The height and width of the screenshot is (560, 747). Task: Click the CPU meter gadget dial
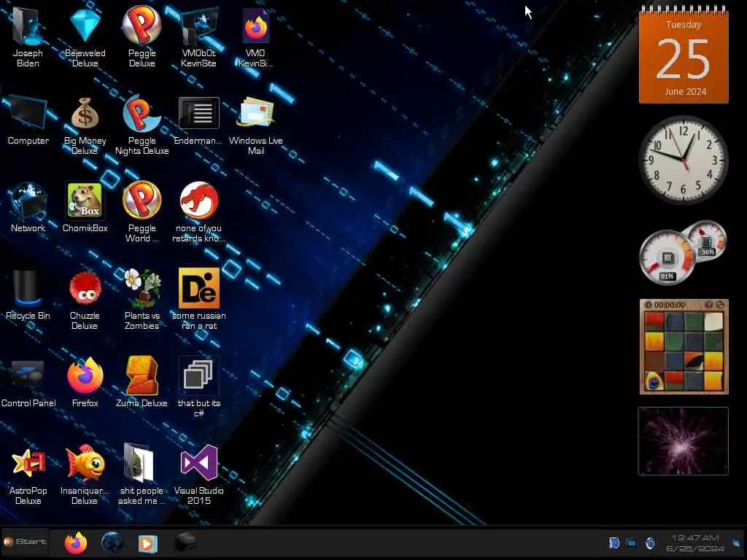click(667, 258)
